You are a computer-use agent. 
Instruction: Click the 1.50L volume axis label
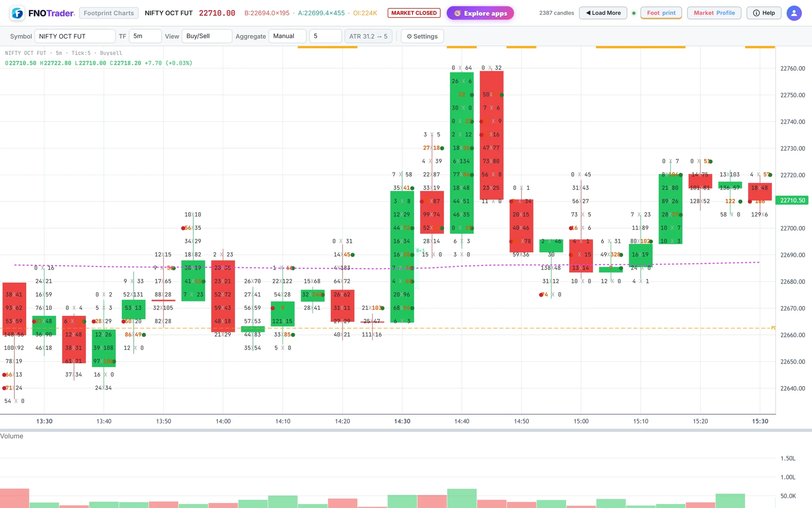(x=788, y=458)
